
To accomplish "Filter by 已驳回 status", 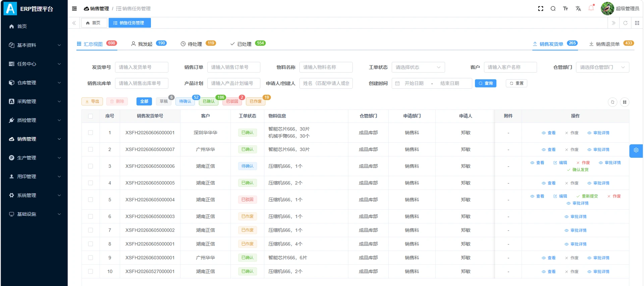I will click(232, 101).
